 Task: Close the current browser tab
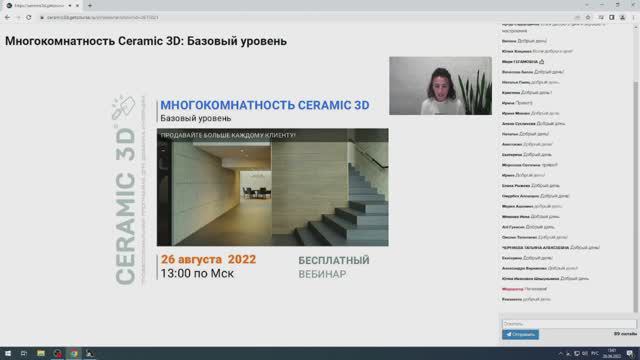pyautogui.click(x=77, y=6)
